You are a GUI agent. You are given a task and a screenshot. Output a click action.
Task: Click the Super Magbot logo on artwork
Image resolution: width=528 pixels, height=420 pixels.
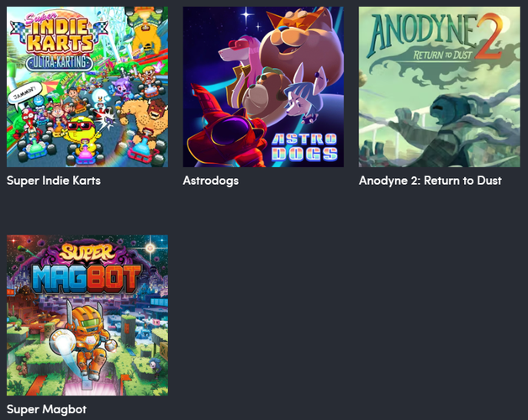[x=87, y=270]
